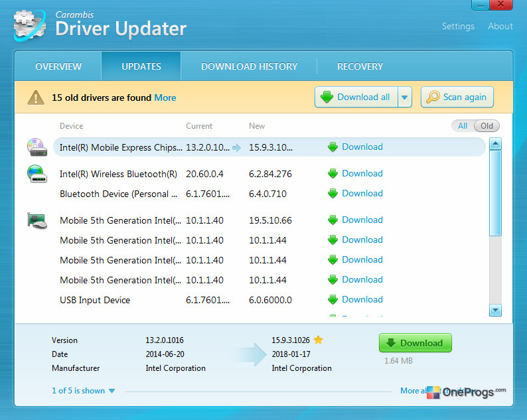The height and width of the screenshot is (420, 527).
Task: Open the More link beside old drivers message
Action: tap(165, 98)
